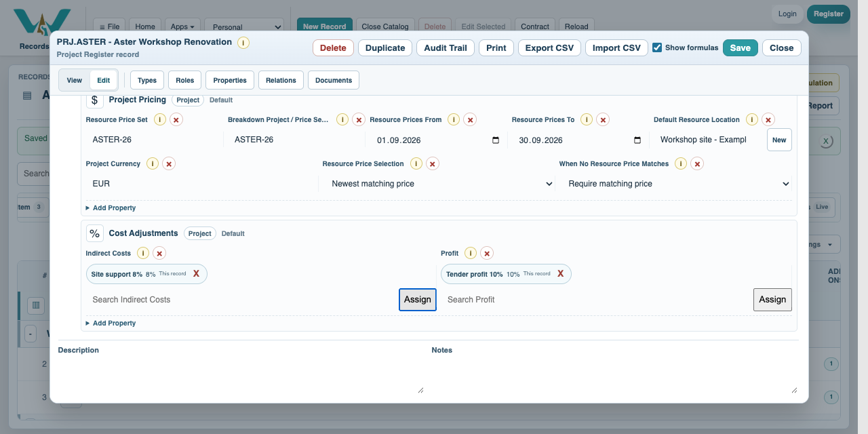Show info for When No Resource Price Matches
868x434 pixels.
(x=681, y=163)
